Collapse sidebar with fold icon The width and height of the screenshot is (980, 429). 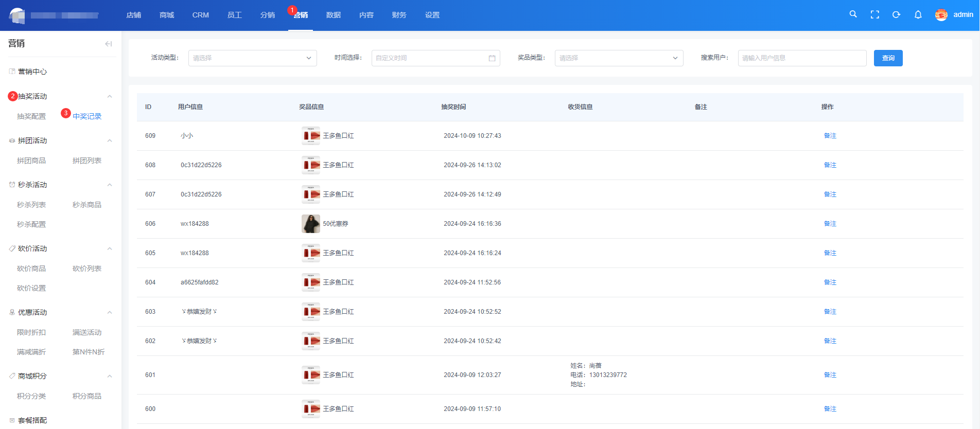pos(108,44)
